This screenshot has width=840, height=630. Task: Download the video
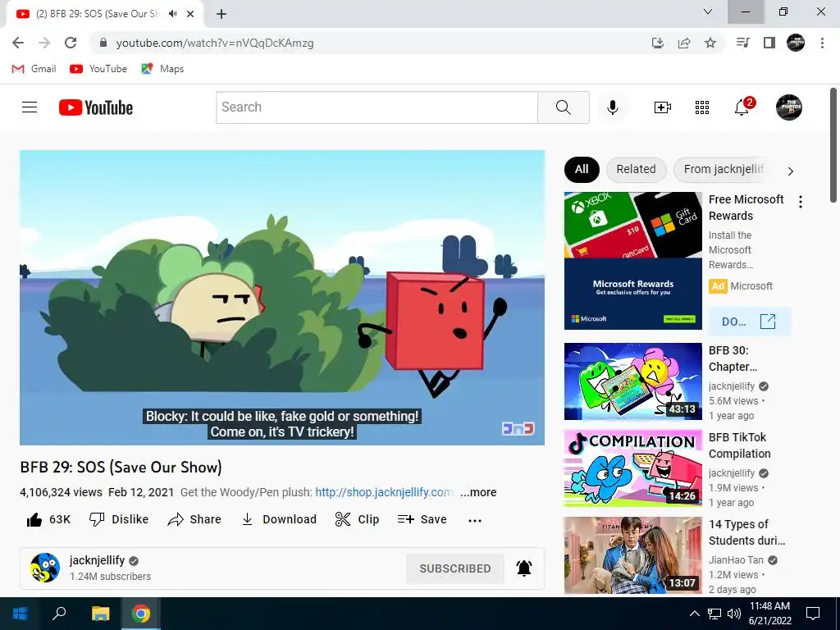[279, 519]
